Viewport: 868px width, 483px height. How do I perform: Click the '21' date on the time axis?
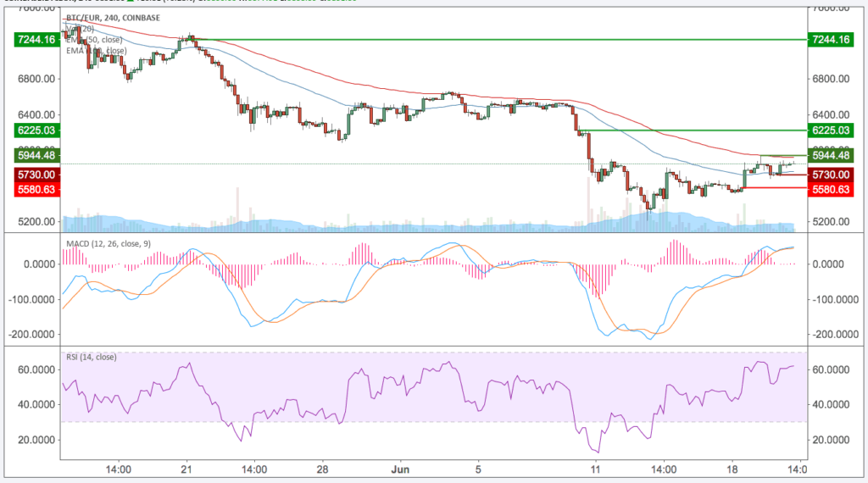tap(187, 466)
